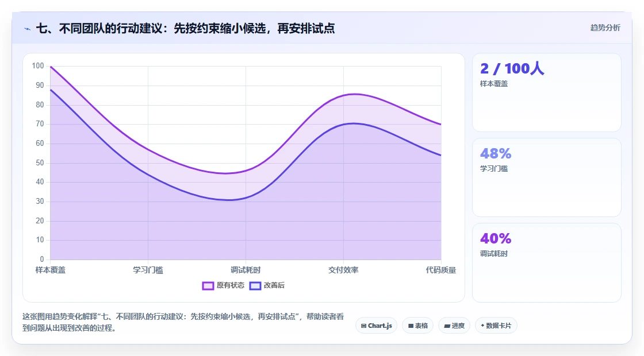Click the 代码质量 x-axis label
This screenshot has width=644, height=356.
point(440,270)
